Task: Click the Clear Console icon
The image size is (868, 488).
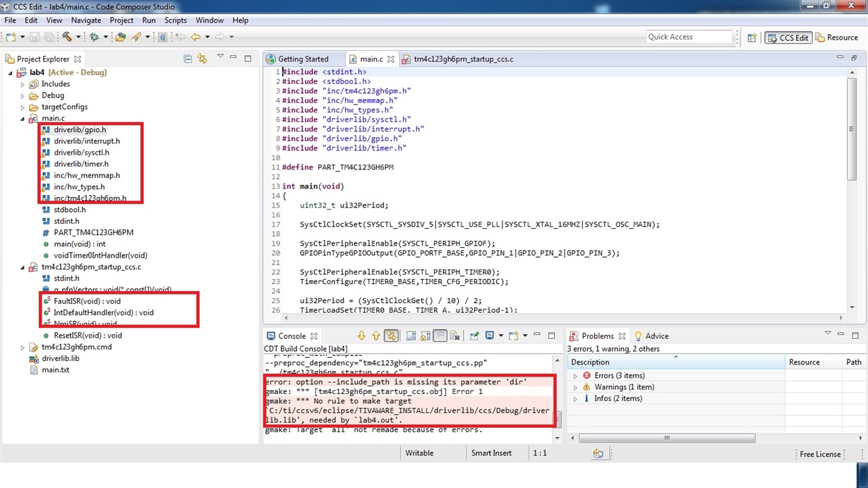Action: pos(454,336)
